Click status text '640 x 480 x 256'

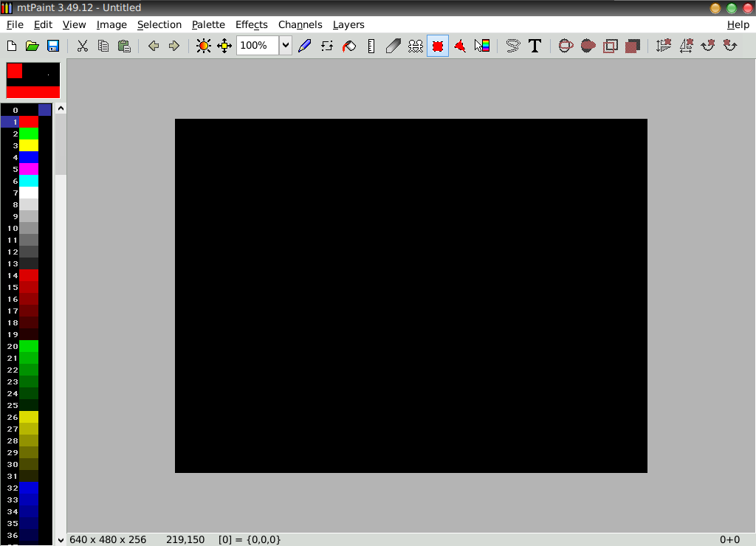pos(108,540)
